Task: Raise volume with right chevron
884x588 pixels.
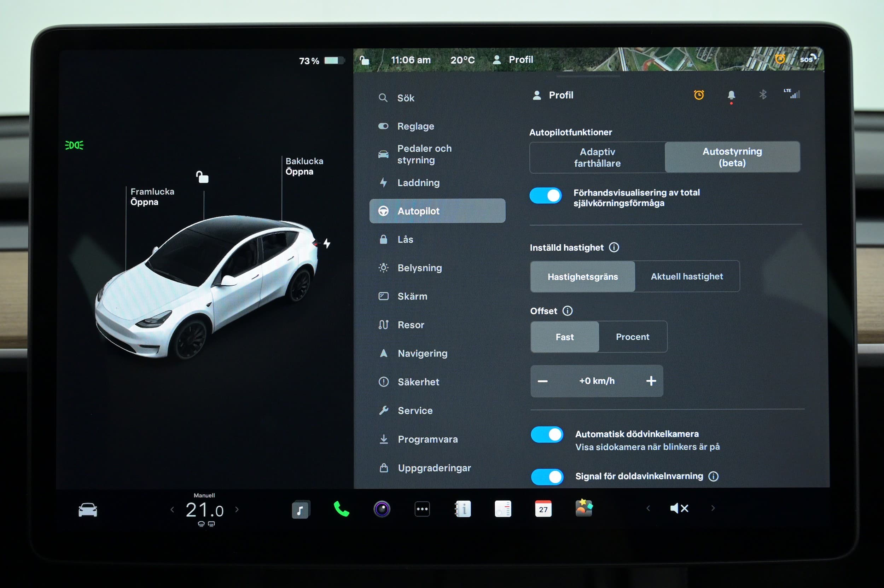Action: [x=713, y=508]
